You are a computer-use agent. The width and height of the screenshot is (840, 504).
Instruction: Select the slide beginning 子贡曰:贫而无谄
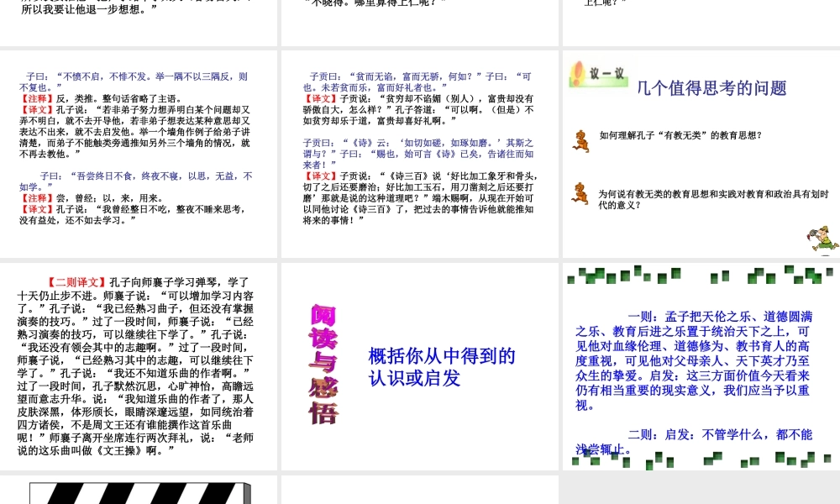click(x=420, y=154)
